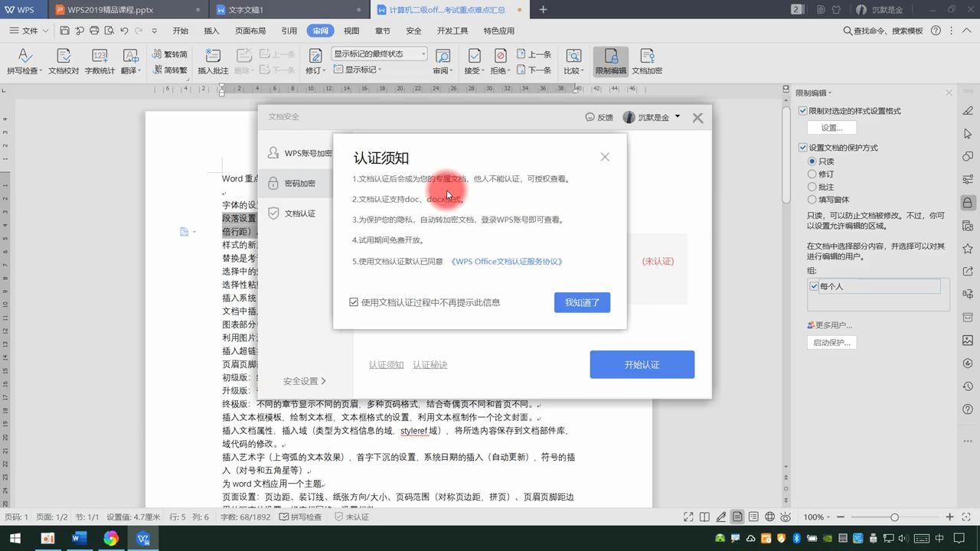The image size is (980, 551).
Task: Open the 修订 dropdown arrow
Action: tap(322, 69)
